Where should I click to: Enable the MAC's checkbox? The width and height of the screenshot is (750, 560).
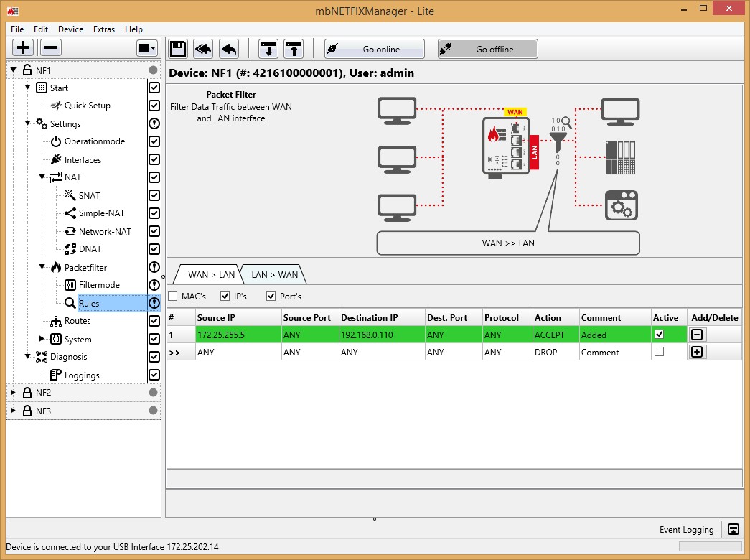(173, 297)
